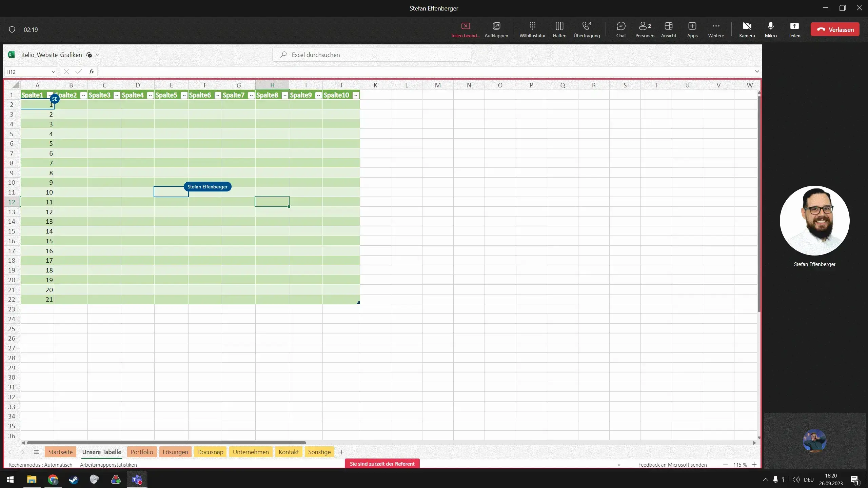Image resolution: width=868 pixels, height=488 pixels.
Task: Click Feedback an Microsoft senden
Action: point(672,465)
